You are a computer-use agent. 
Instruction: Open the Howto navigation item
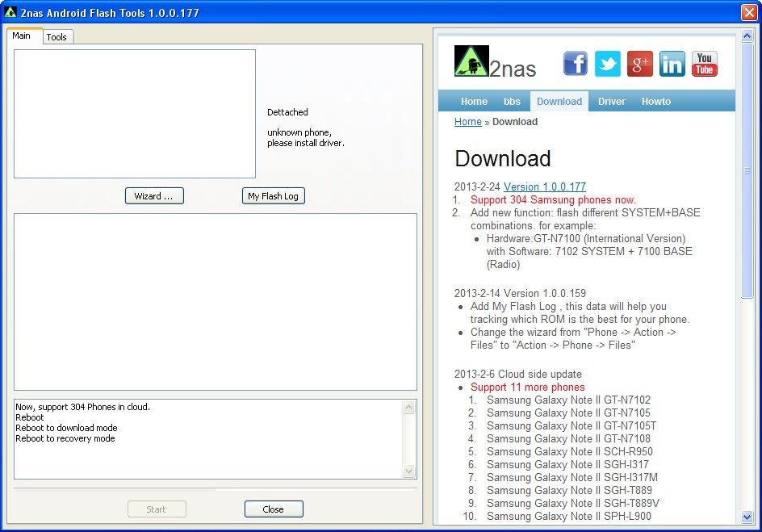[656, 102]
